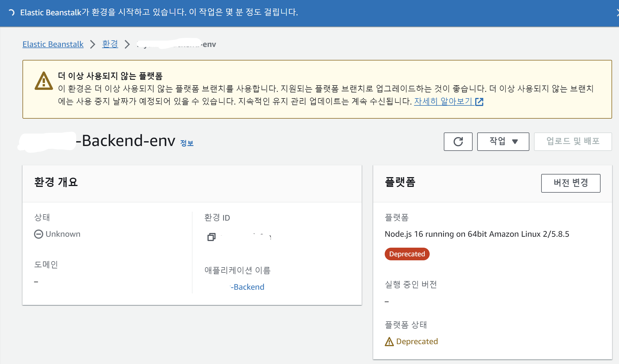Image resolution: width=619 pixels, height=364 pixels.
Task: Dismiss the blue launching notification banner
Action: click(x=617, y=12)
